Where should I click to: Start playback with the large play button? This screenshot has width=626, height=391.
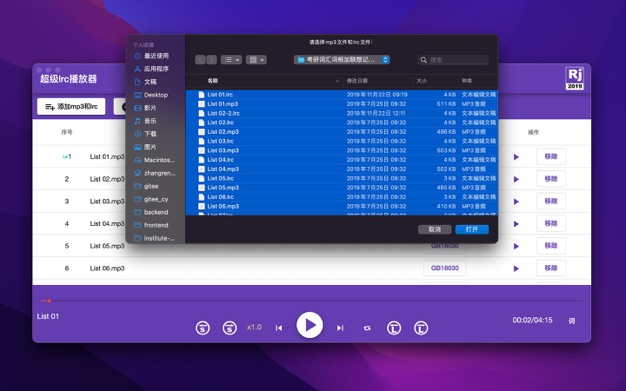(309, 325)
